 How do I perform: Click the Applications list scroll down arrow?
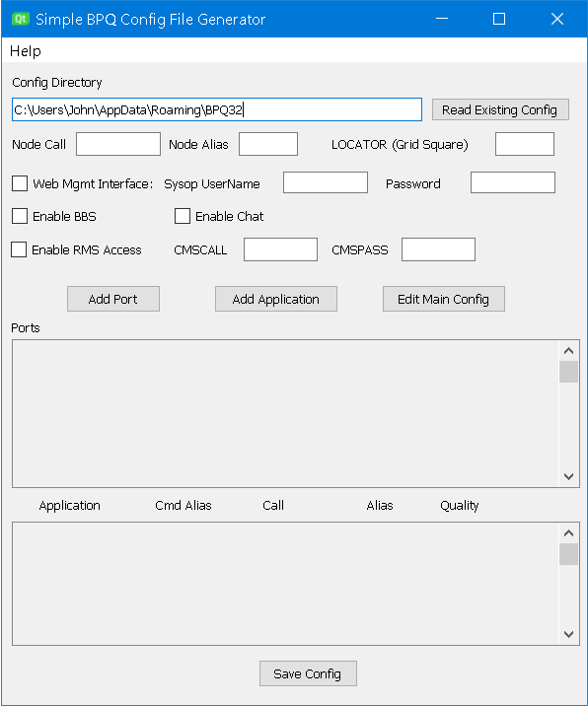click(x=568, y=634)
